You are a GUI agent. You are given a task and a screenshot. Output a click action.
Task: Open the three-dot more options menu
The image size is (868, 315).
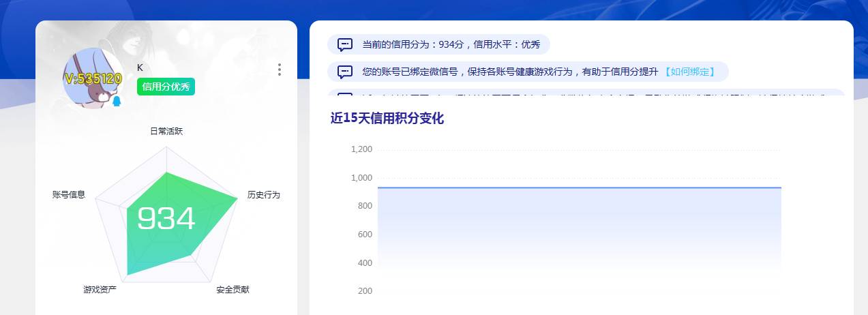280,70
